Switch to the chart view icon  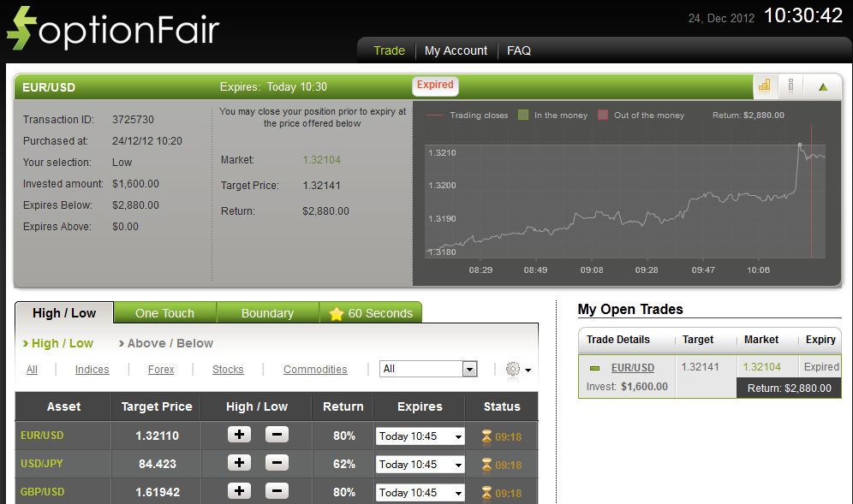click(765, 86)
